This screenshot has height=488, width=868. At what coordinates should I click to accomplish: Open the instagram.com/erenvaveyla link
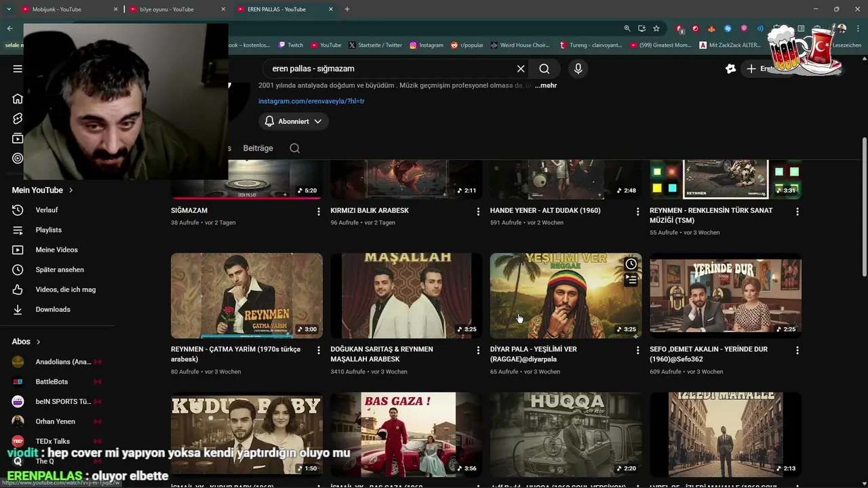pyautogui.click(x=311, y=101)
